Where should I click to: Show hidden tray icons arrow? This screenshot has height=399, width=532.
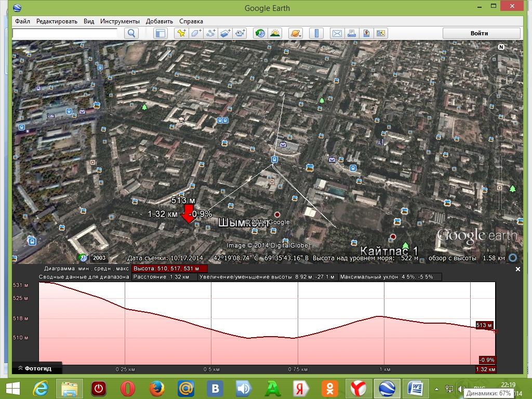(x=436, y=389)
